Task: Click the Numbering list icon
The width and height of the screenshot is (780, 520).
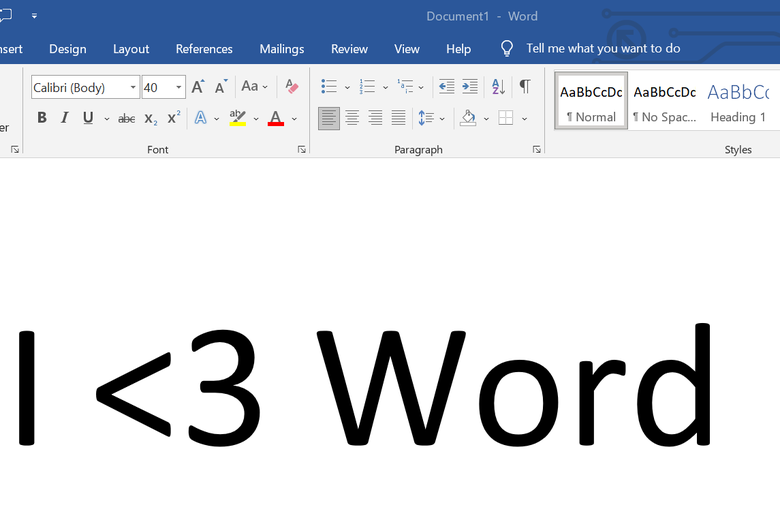Action: coord(367,87)
